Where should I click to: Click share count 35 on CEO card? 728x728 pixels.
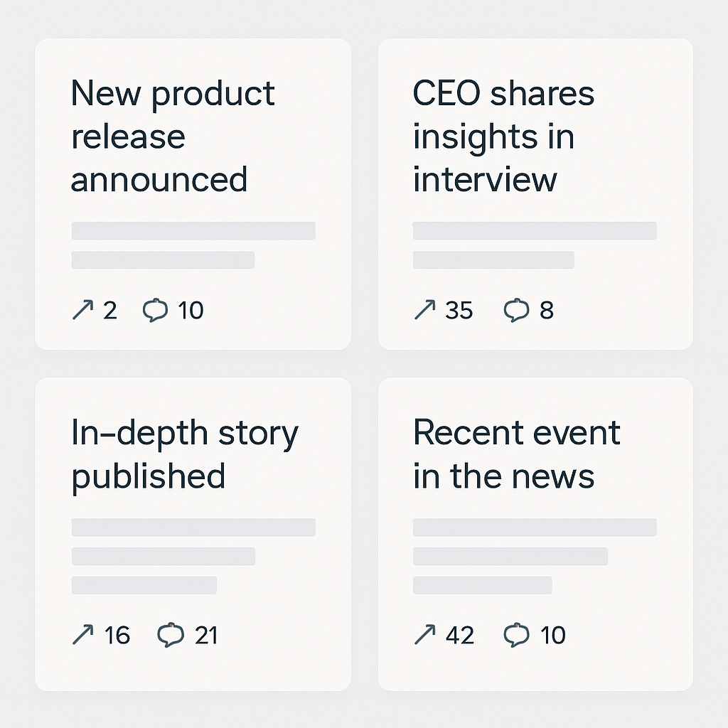click(459, 310)
